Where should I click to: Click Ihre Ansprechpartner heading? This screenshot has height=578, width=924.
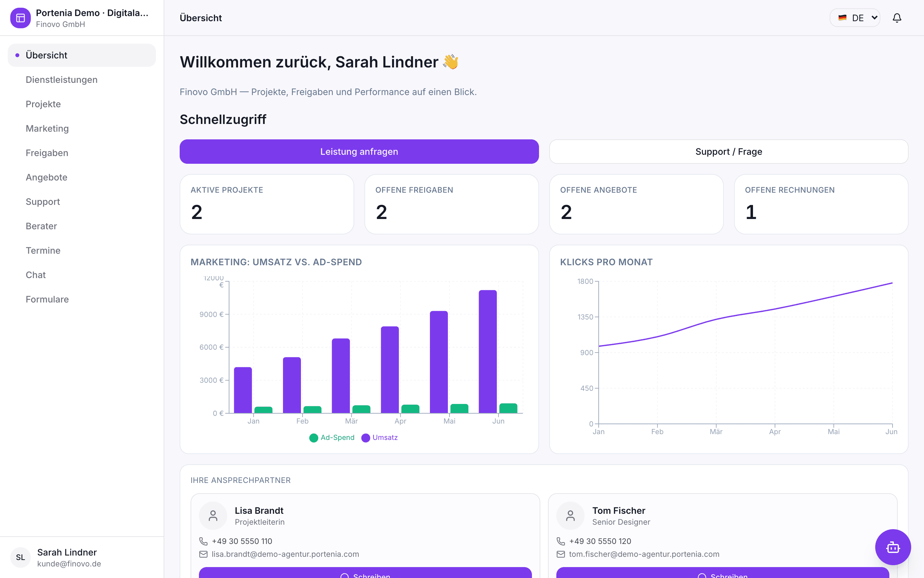[241, 480]
